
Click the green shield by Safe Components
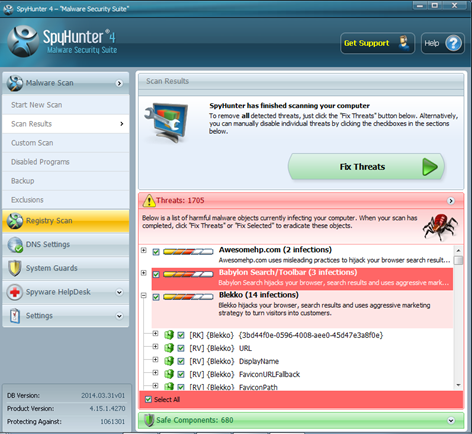(x=149, y=420)
